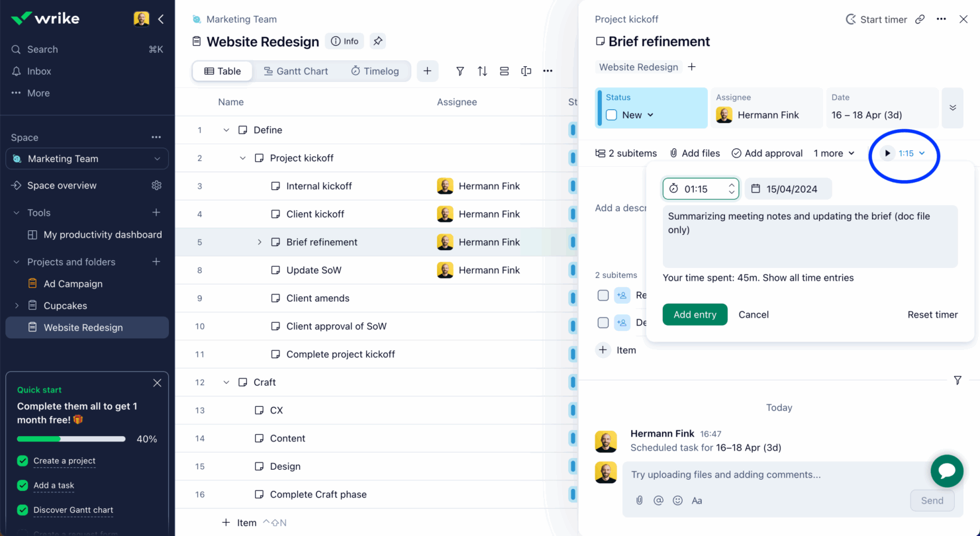Mention someone with the @ icon
Viewport: 980px width, 536px height.
658,500
